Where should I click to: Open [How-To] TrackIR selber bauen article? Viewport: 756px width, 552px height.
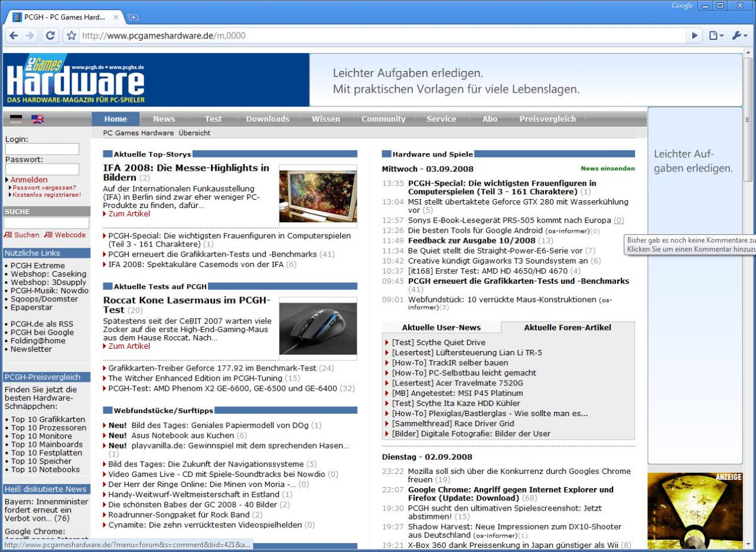(x=449, y=362)
